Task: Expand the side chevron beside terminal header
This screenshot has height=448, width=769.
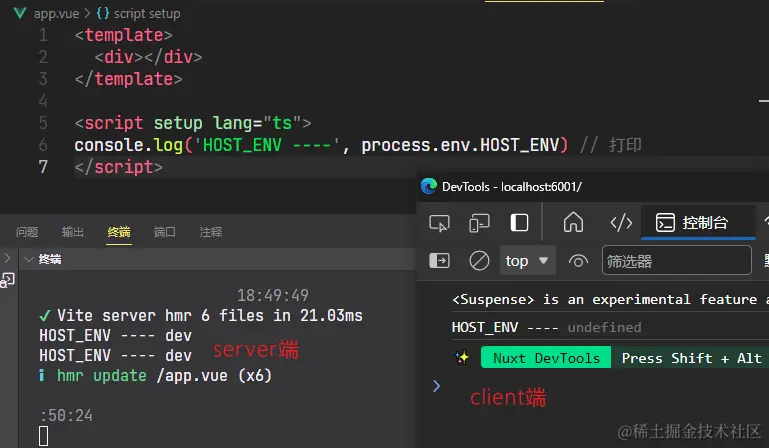Action: (x=7, y=258)
